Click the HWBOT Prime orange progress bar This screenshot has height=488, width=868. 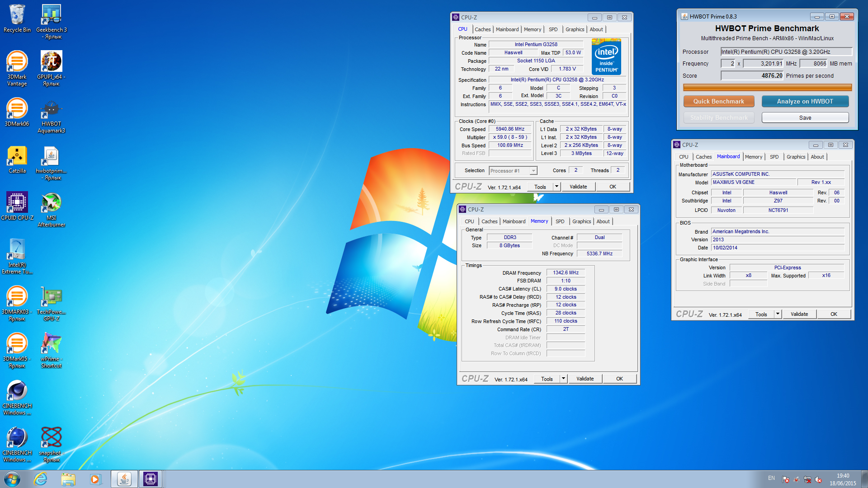(768, 88)
